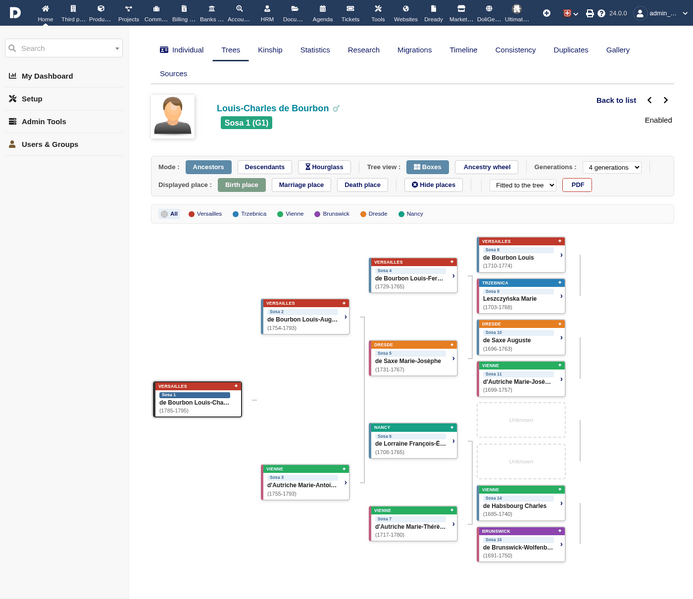Open the Documents module icon

(295, 8)
